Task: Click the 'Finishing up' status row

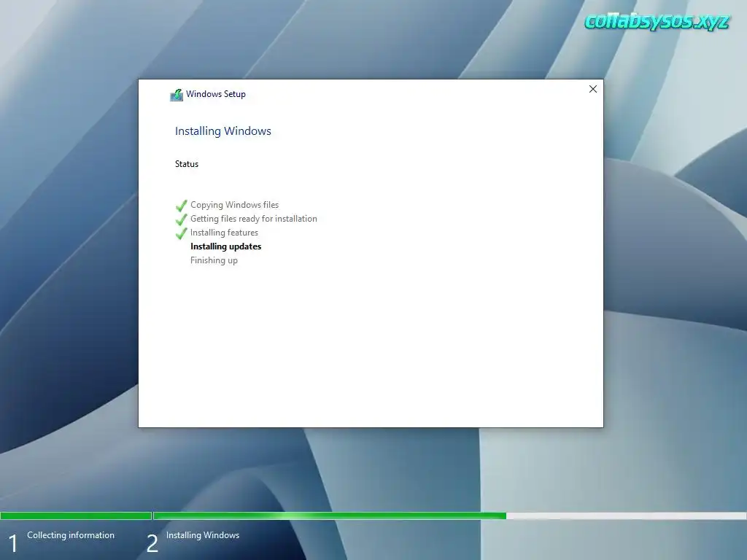Action: (x=214, y=260)
